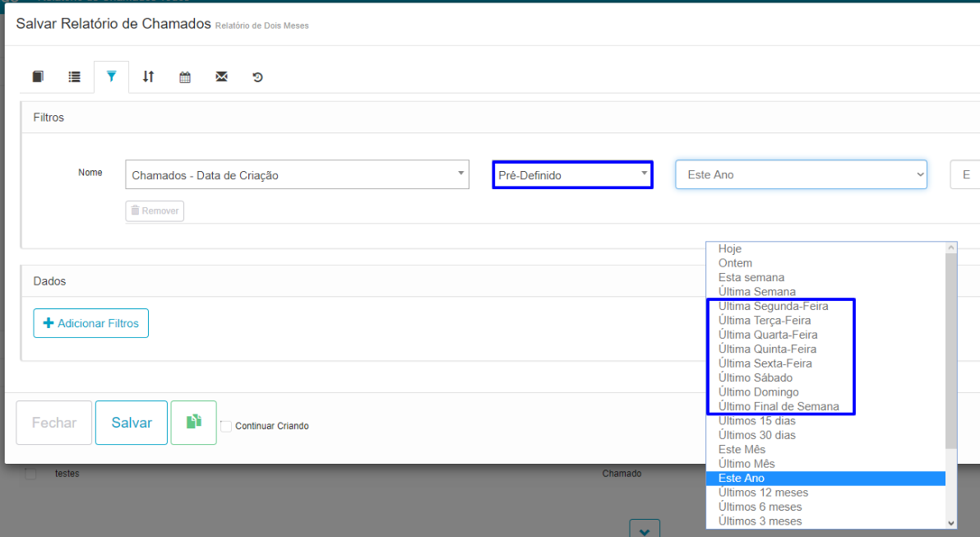This screenshot has width=980, height=537.
Task: Click the Remover filter button
Action: (x=155, y=211)
